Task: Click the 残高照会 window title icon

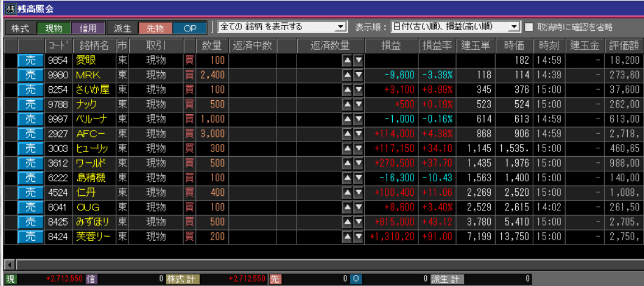Action: (x=10, y=8)
